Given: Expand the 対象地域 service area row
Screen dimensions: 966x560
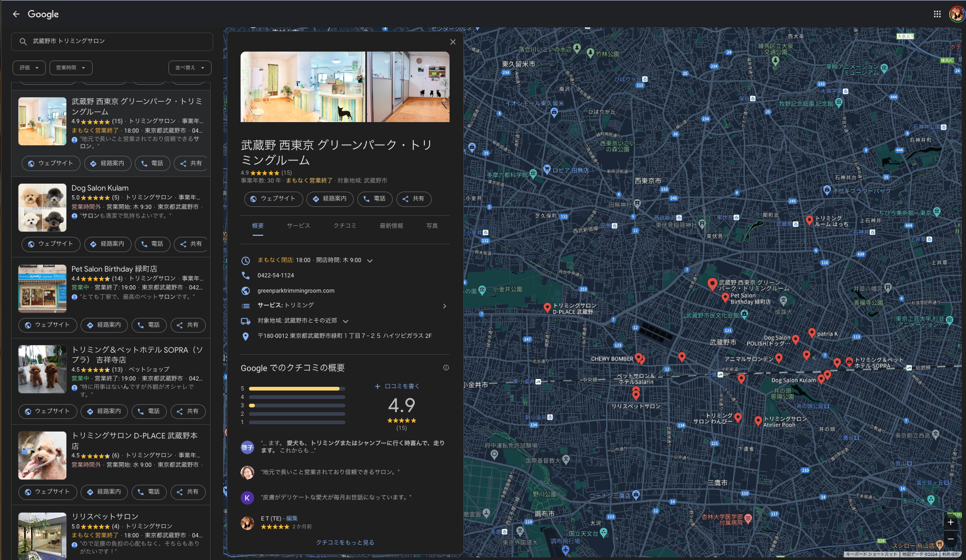Looking at the screenshot, I should coord(345,321).
